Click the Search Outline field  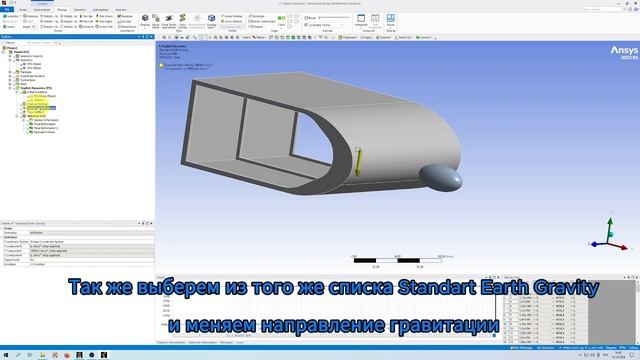pos(44,43)
